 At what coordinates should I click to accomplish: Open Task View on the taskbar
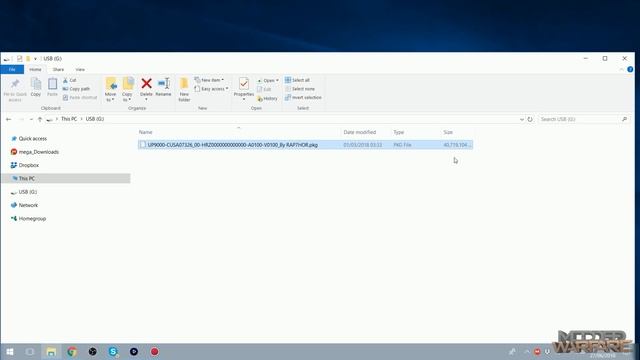click(x=30, y=351)
